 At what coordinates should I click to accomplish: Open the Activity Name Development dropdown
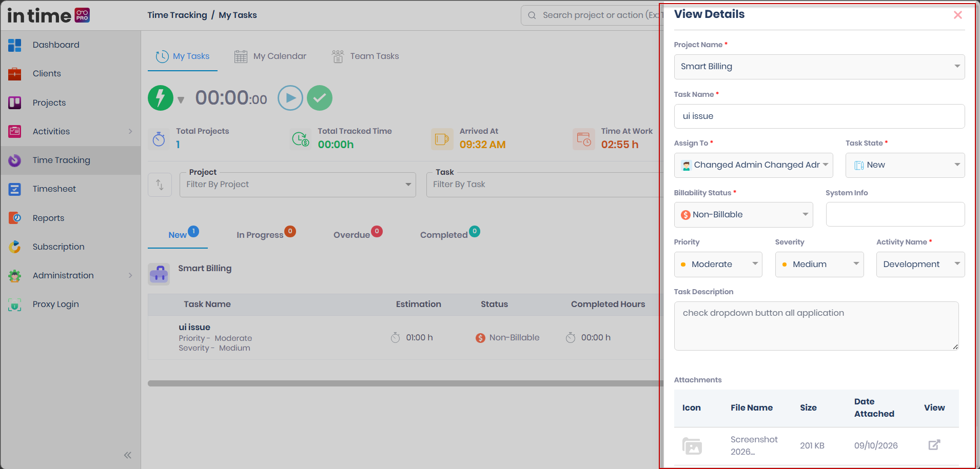pos(920,264)
